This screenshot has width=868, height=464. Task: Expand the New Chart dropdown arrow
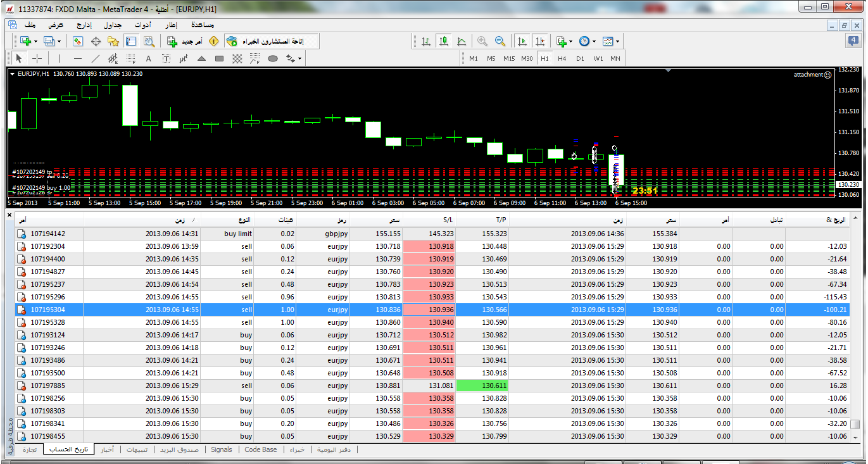(36, 41)
